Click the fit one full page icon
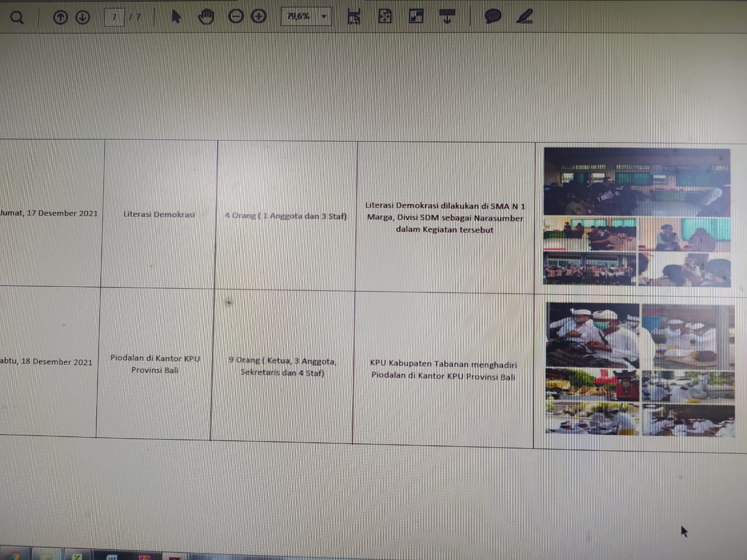This screenshot has width=747, height=560. click(385, 16)
